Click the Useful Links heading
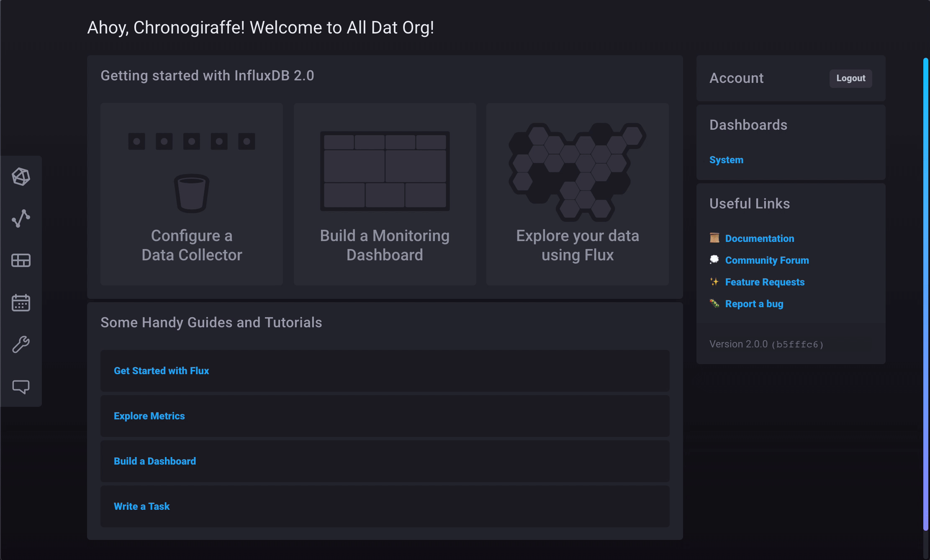This screenshot has height=560, width=930. (750, 203)
